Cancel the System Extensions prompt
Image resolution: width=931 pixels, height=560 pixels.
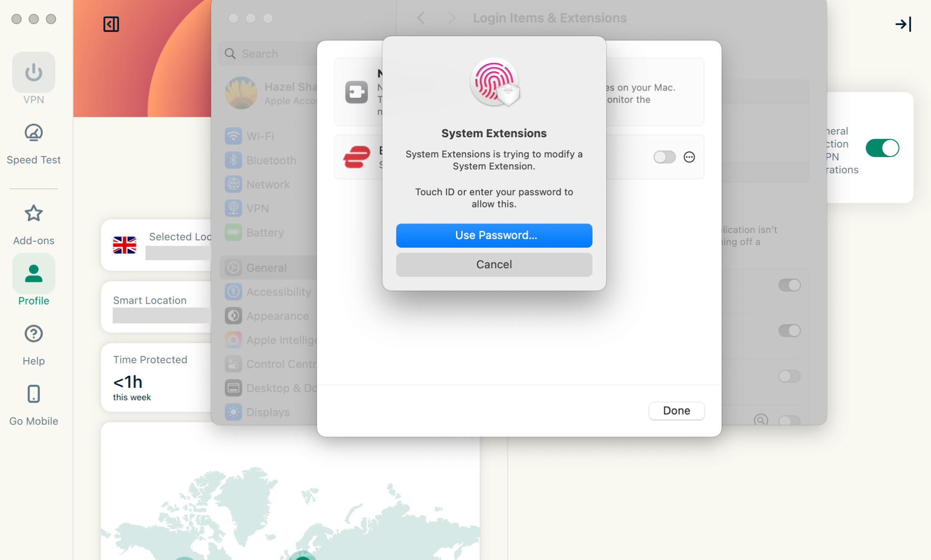point(494,264)
